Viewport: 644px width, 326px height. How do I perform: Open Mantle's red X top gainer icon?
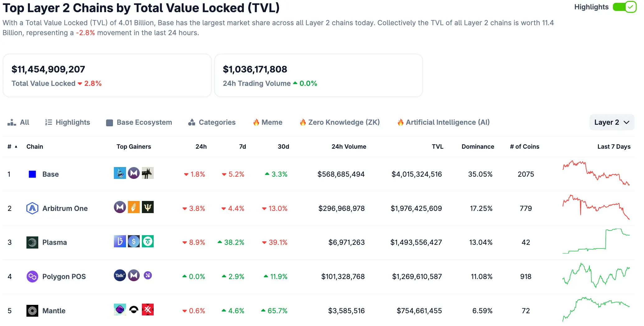pos(148,310)
